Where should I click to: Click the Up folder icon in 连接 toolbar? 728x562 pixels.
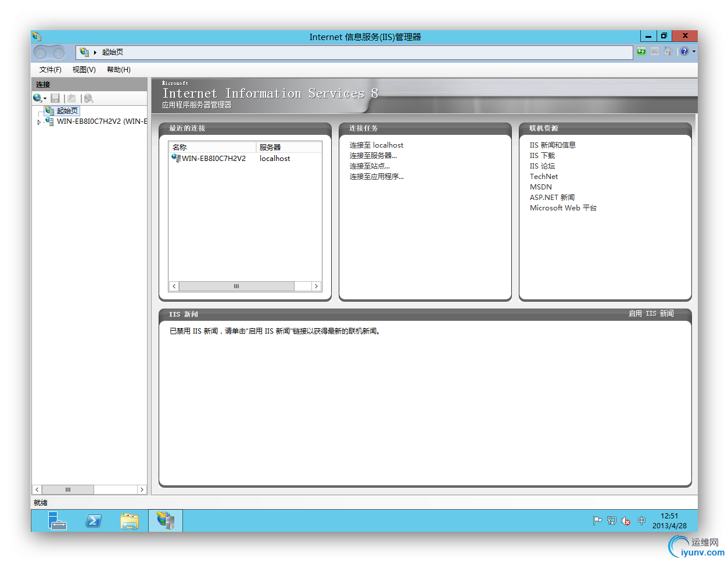[x=71, y=98]
